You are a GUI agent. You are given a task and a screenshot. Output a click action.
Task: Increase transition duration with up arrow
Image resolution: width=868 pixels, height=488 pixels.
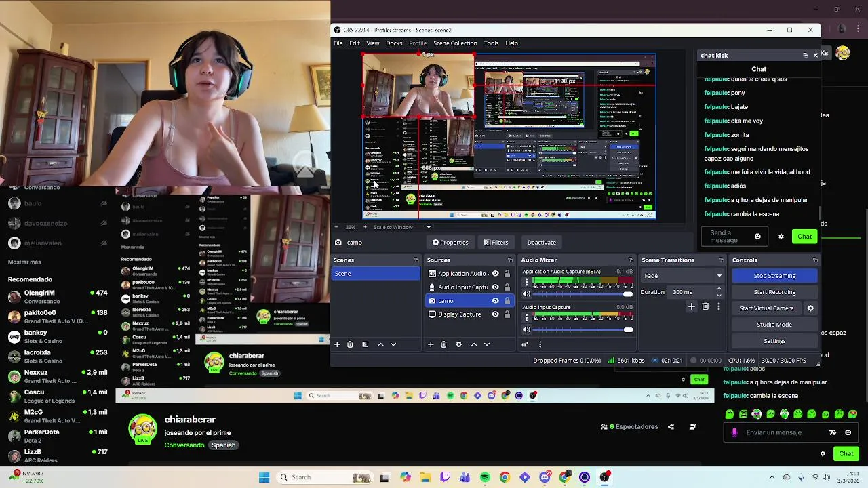(719, 289)
